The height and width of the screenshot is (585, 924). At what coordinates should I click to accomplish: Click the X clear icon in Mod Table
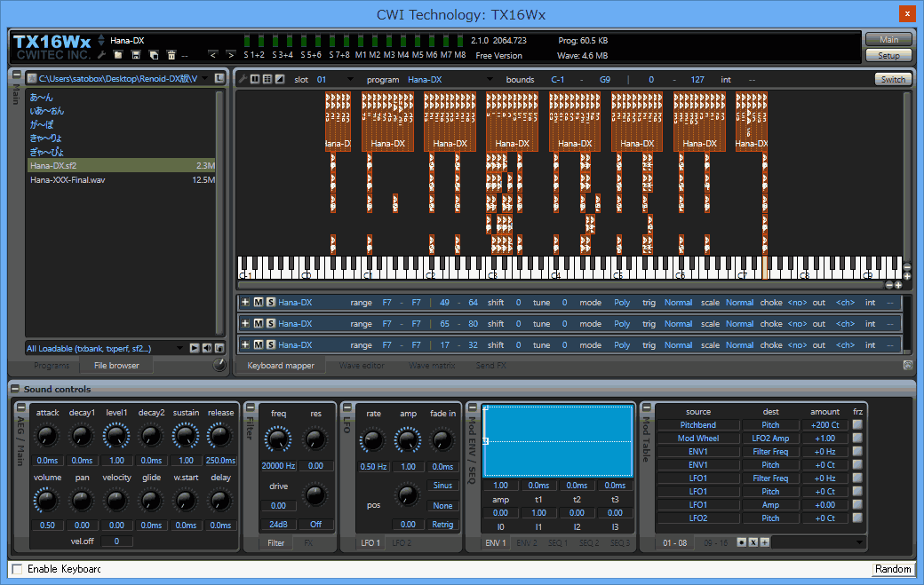point(753,542)
